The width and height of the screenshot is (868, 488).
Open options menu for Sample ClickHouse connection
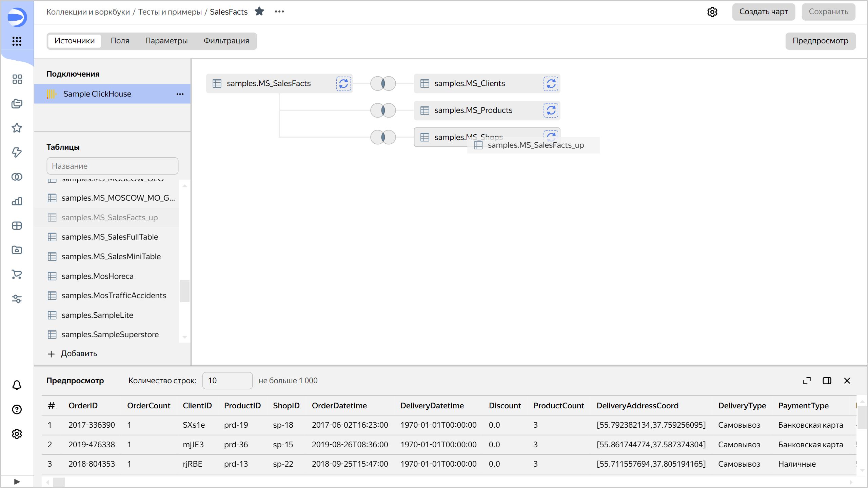tap(180, 94)
